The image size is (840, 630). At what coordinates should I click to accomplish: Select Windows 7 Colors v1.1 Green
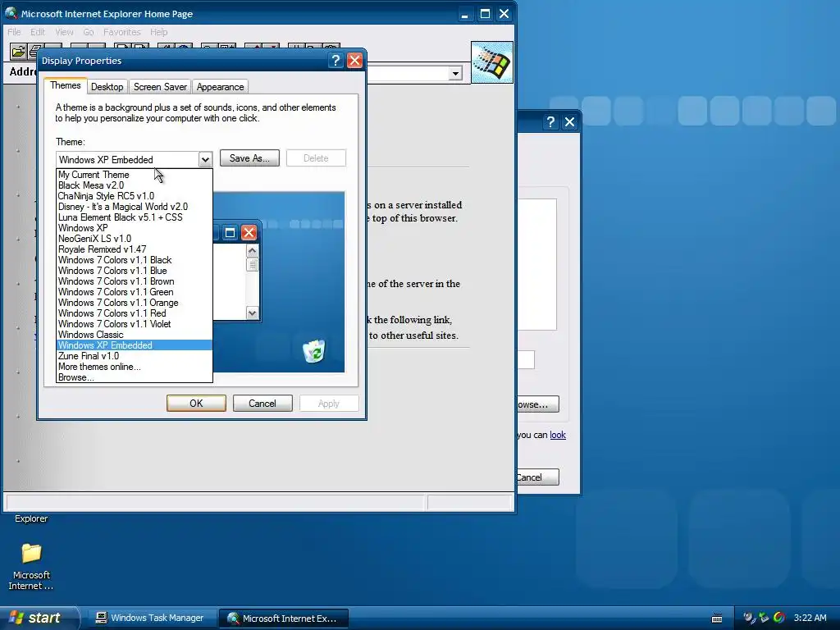pyautogui.click(x=135, y=292)
